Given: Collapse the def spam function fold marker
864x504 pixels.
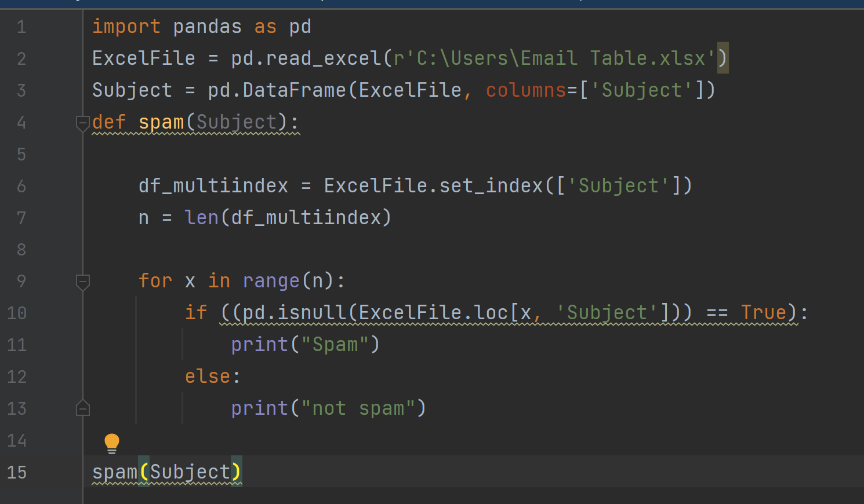Looking at the screenshot, I should point(83,123).
